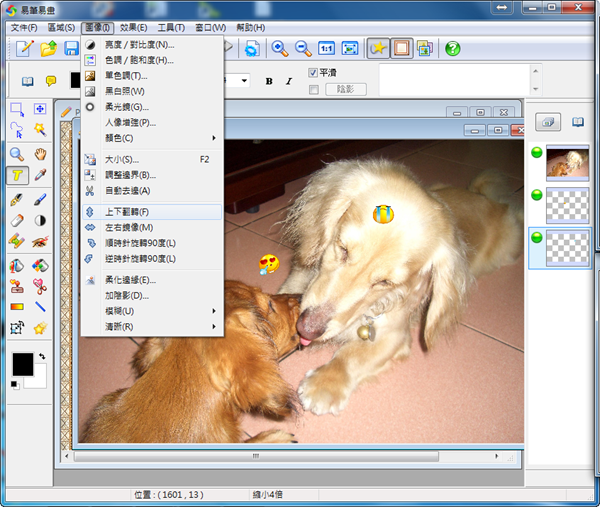Select the dog photo layer thumbnail
This screenshot has height=507, width=600.
[x=567, y=163]
